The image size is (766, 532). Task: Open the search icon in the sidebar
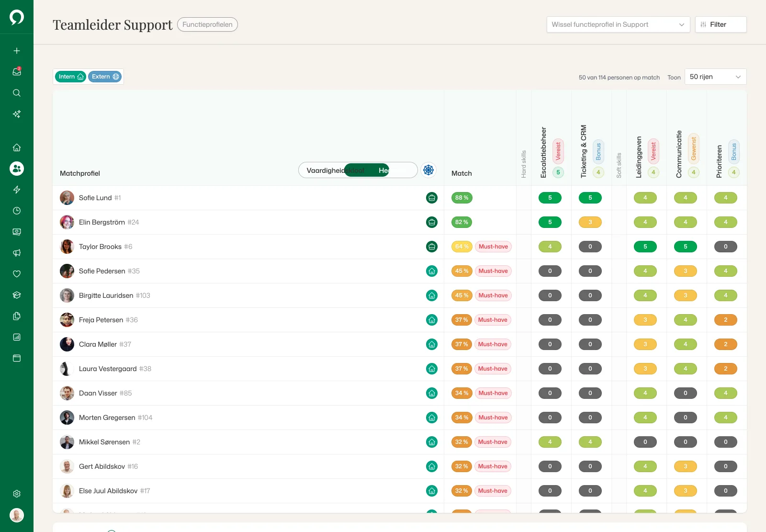[17, 93]
